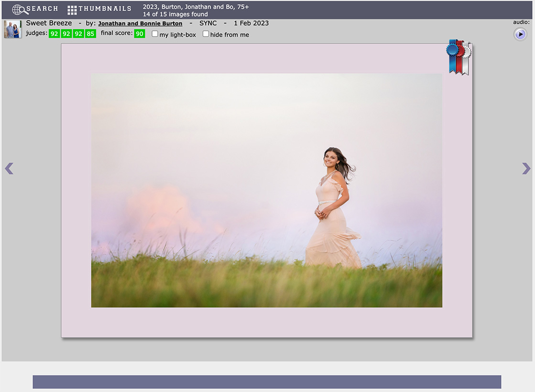Select the first judge score 92
The image size is (535, 392).
[x=54, y=34]
